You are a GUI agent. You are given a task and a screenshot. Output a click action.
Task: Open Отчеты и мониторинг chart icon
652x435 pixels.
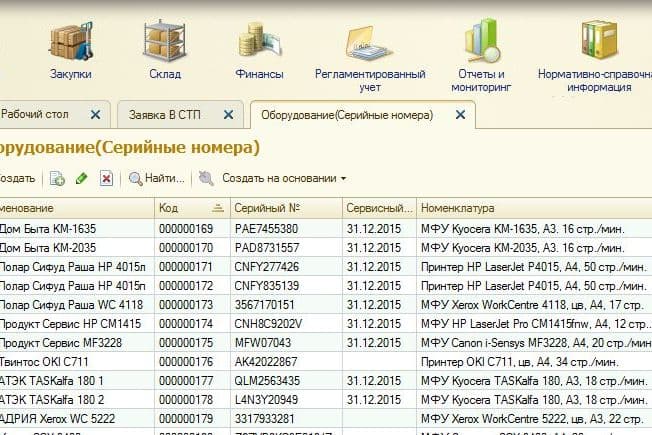tap(482, 40)
